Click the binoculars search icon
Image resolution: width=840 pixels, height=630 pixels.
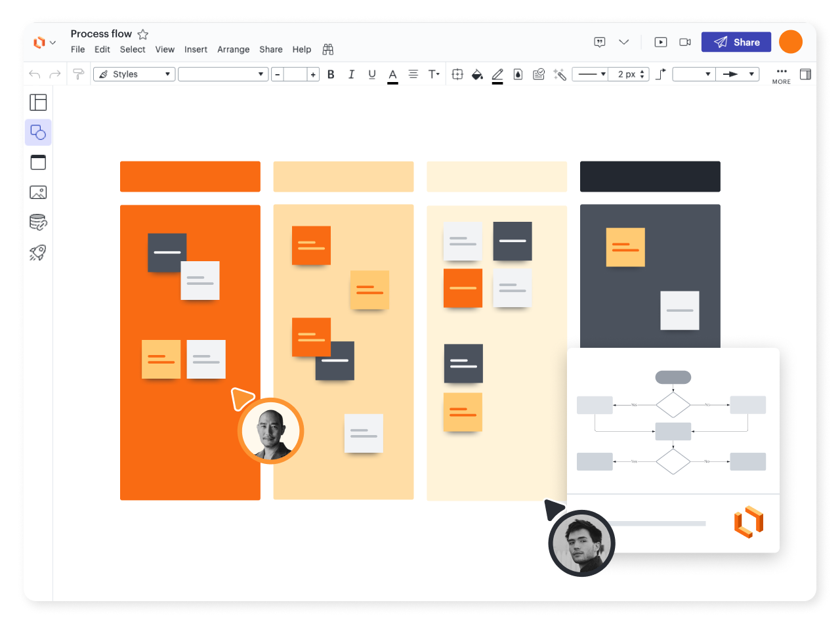click(328, 49)
